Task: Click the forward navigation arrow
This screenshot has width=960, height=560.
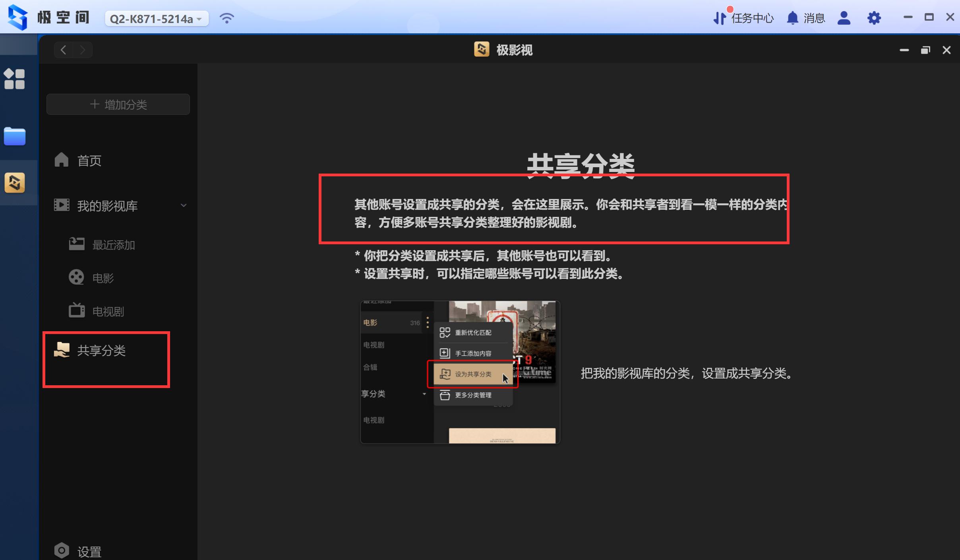Action: pyautogui.click(x=83, y=50)
